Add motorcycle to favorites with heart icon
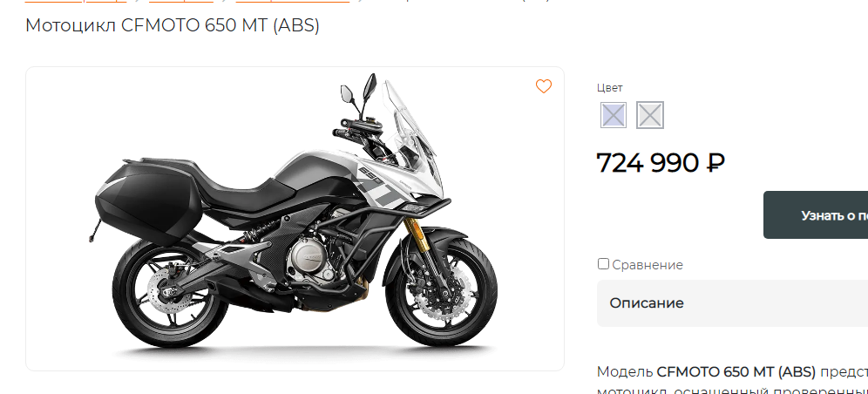The width and height of the screenshot is (868, 394). point(544,86)
